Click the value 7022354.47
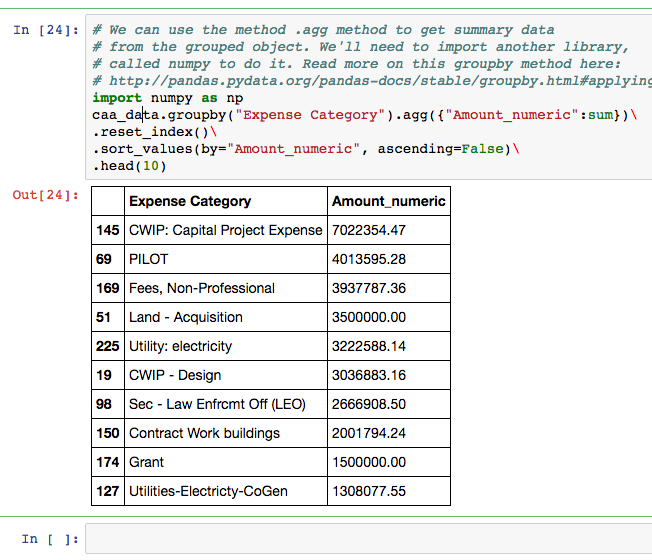This screenshot has width=652, height=560. click(x=369, y=230)
